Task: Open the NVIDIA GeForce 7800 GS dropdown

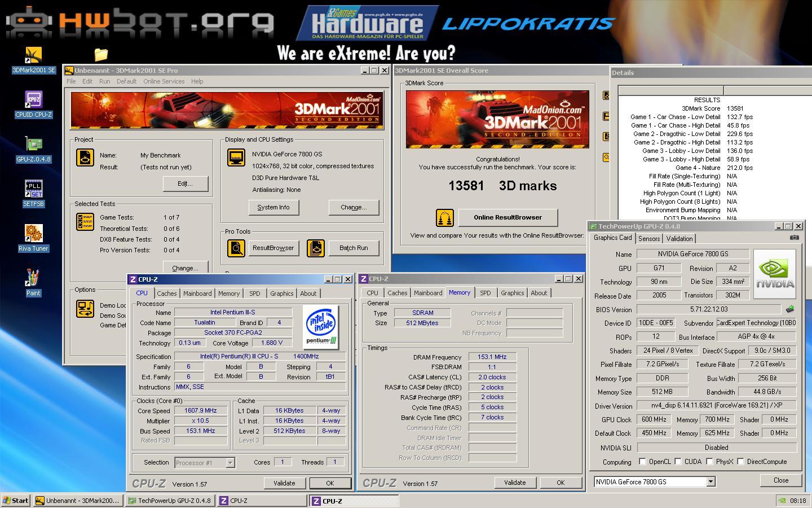Action: click(711, 482)
